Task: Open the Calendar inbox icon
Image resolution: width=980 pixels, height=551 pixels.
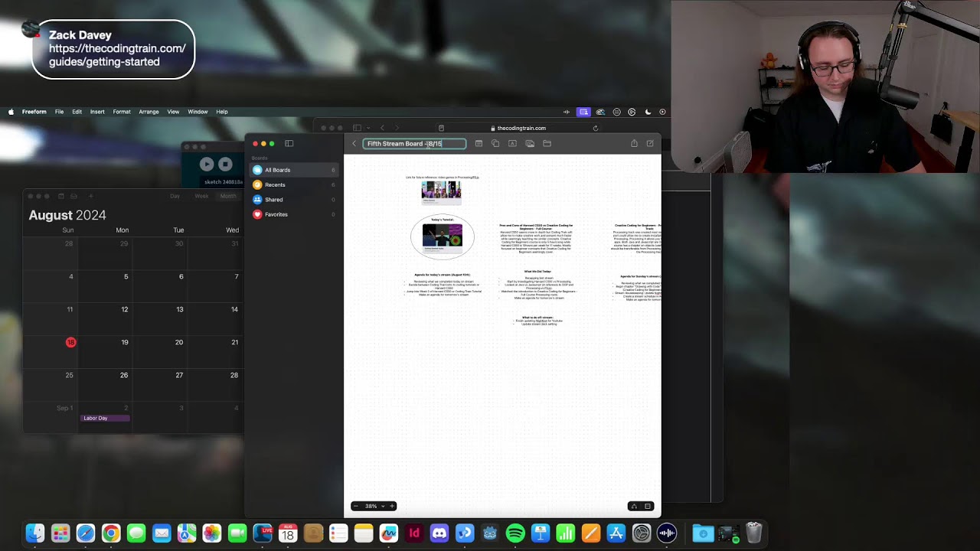Action: click(x=75, y=196)
